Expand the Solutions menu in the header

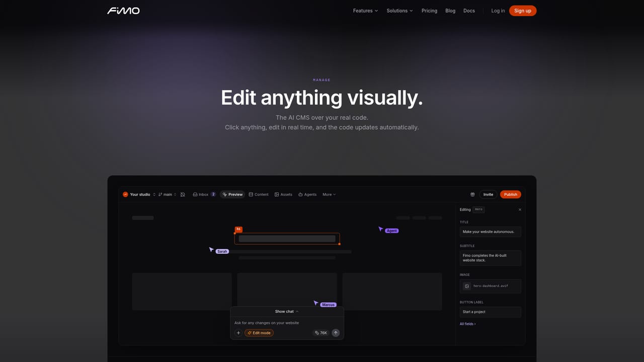point(399,11)
